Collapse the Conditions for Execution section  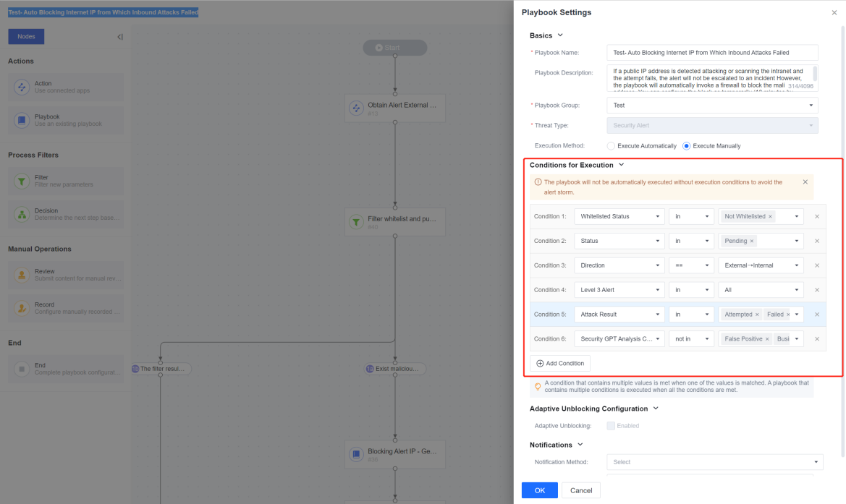(x=621, y=165)
